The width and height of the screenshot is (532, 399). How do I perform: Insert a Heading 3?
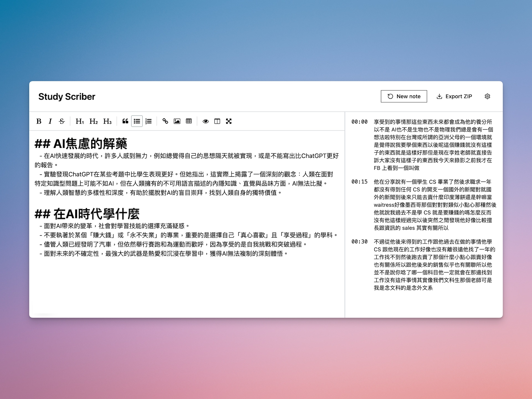pos(107,121)
